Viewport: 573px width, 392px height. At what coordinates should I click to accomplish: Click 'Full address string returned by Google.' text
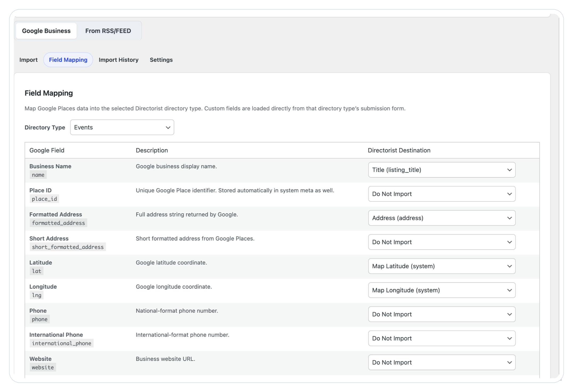187,214
